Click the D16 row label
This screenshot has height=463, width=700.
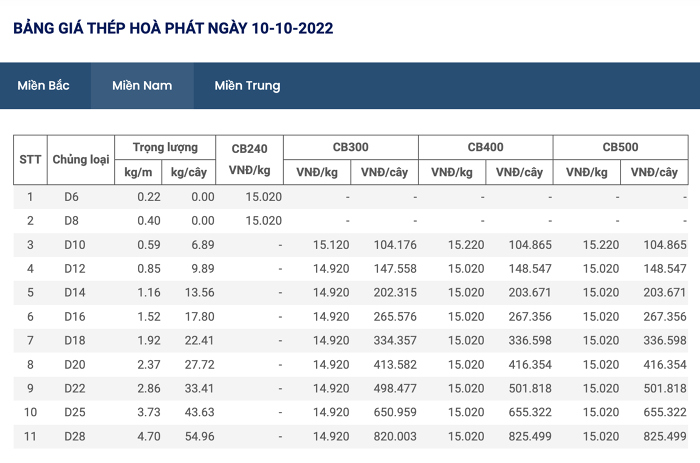tap(75, 317)
